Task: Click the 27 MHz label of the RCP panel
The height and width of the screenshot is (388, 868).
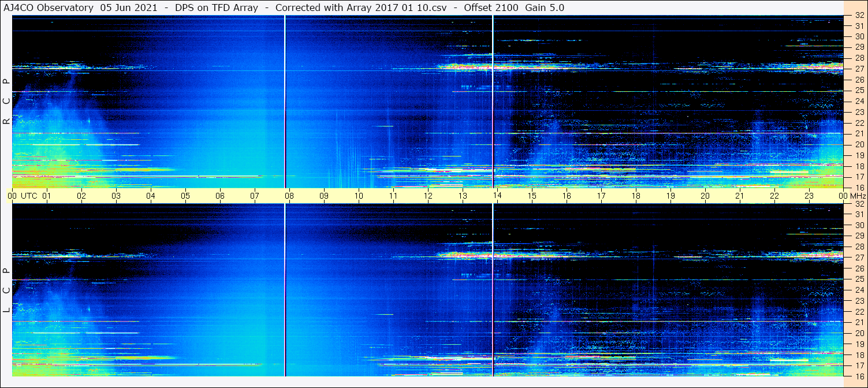Action: tap(859, 69)
